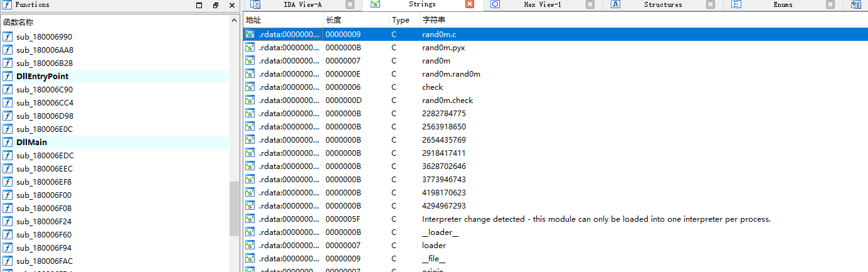Click the function icon beside DllEntryPoint

point(8,77)
